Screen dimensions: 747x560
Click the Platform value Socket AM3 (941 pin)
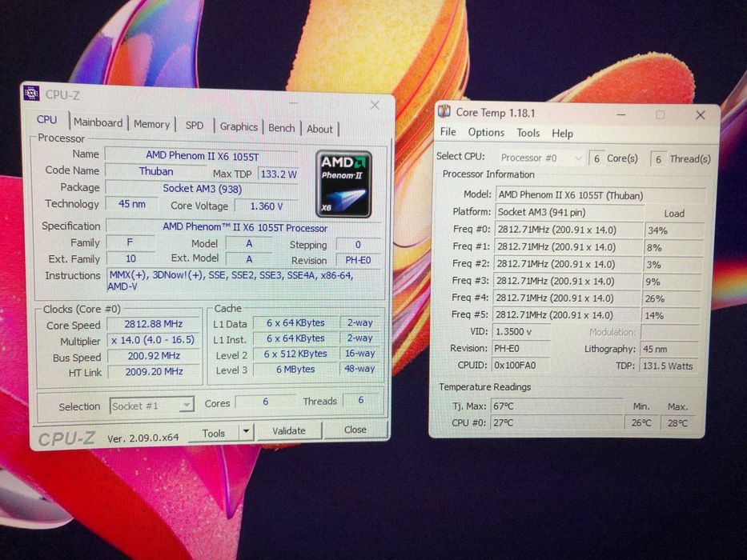tap(569, 212)
